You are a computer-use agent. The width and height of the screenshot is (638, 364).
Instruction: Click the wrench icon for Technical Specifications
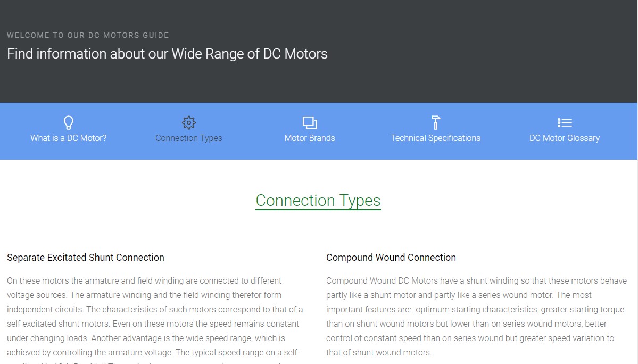point(435,122)
